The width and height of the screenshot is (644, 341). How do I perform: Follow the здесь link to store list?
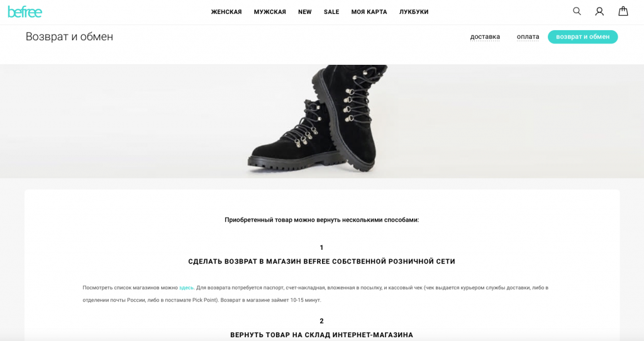pos(186,288)
